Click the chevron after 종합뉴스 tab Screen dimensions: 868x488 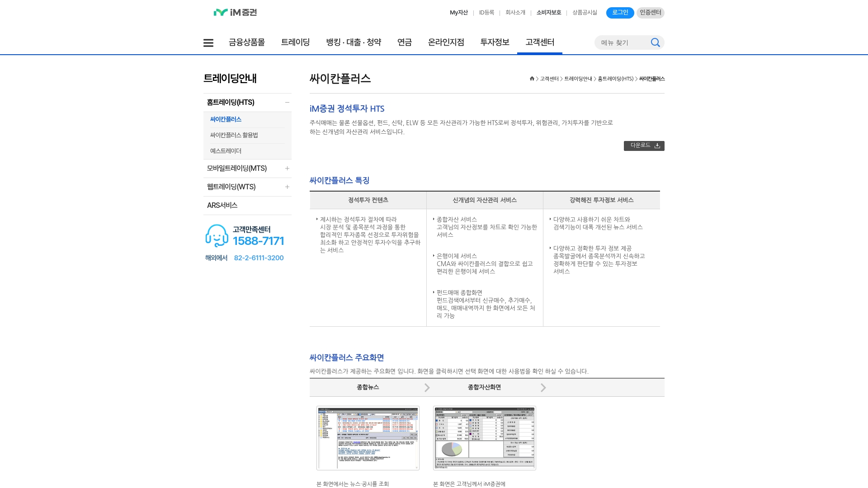427,388
